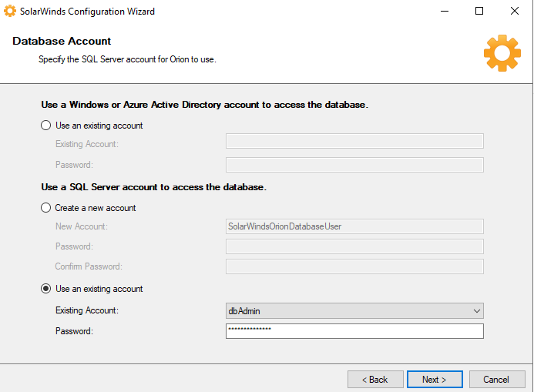Minimize the Configuration Wizard window

click(x=445, y=12)
